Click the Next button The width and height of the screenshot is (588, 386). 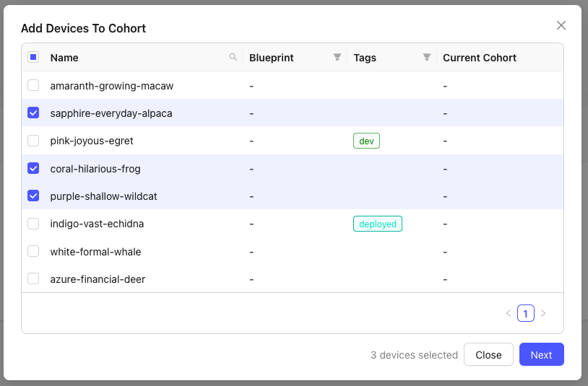tap(542, 354)
